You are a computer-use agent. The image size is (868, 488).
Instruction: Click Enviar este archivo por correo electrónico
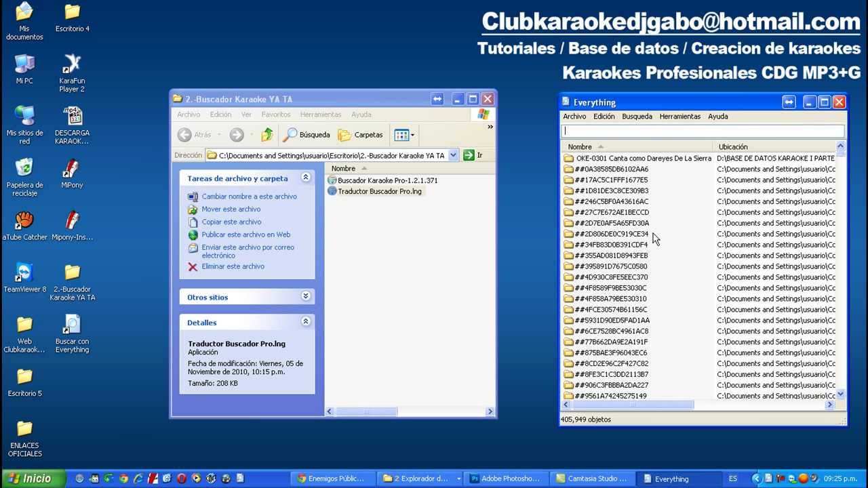tap(248, 251)
